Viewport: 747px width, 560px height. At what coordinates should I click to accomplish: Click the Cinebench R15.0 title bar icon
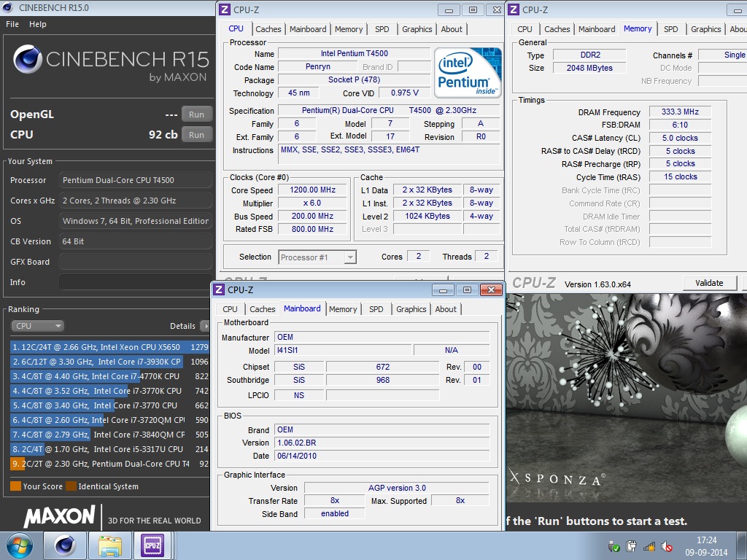(7, 7)
